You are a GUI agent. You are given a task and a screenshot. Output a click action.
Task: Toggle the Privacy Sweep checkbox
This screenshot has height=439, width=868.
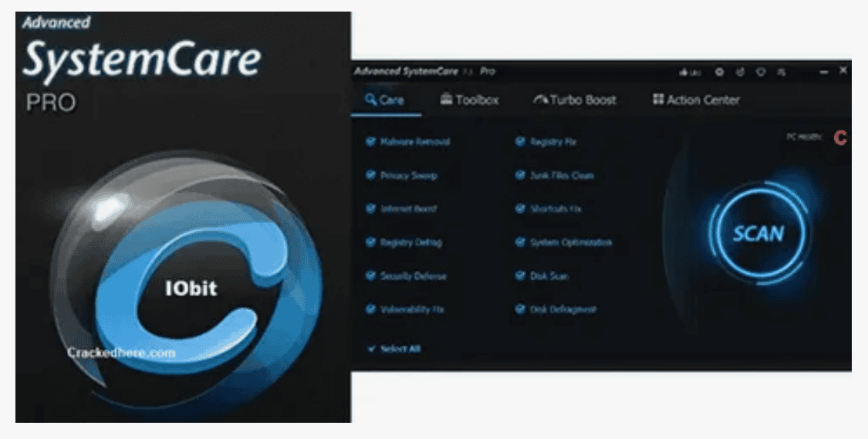point(371,175)
